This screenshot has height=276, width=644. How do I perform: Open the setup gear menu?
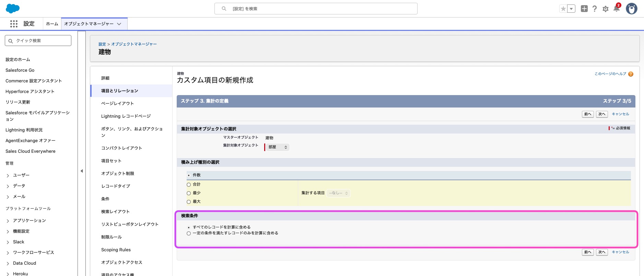(606, 9)
